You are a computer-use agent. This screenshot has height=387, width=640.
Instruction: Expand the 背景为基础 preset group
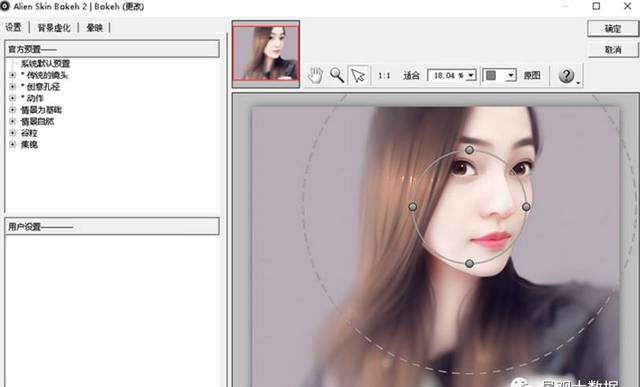point(12,110)
